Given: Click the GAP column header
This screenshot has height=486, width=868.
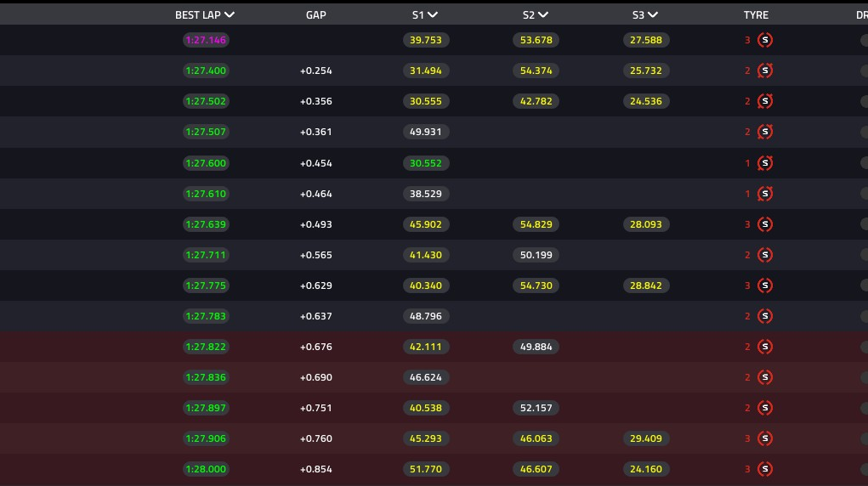Looking at the screenshot, I should point(316,15).
